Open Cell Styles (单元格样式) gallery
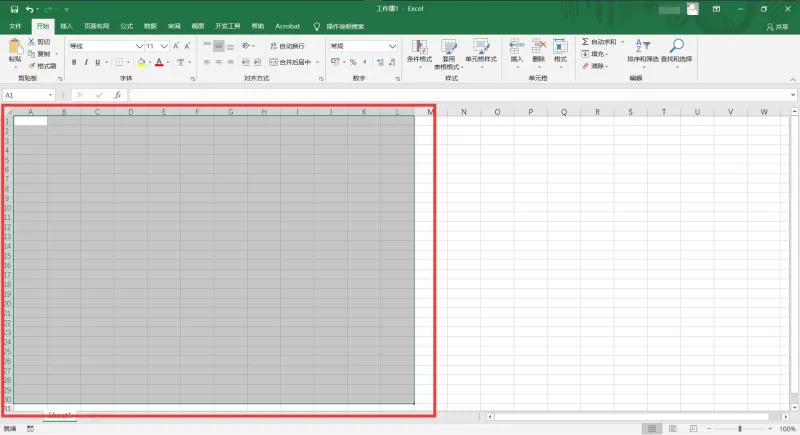Viewport: 800px width, 435px height. (481, 53)
